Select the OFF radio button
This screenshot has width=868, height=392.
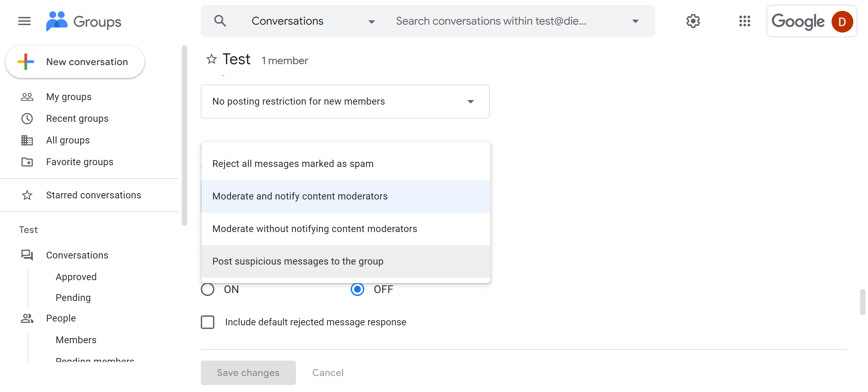click(357, 289)
